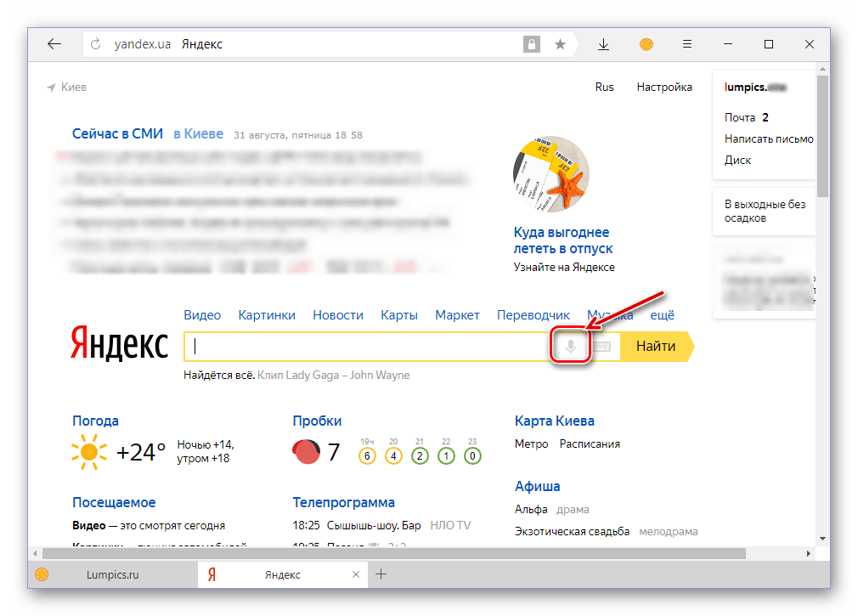
Task: Open the Посещаемое section
Action: pyautogui.click(x=114, y=502)
